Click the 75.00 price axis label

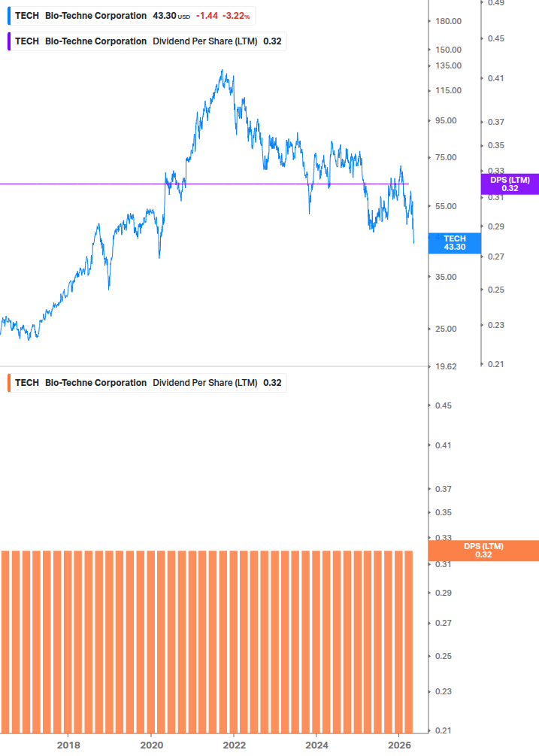pos(446,158)
